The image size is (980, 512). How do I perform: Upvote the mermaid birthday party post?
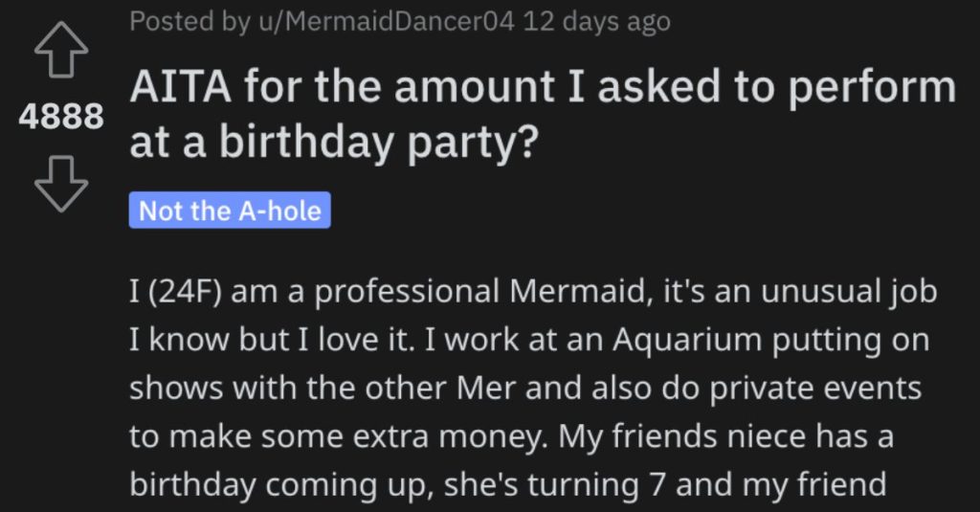(x=61, y=50)
